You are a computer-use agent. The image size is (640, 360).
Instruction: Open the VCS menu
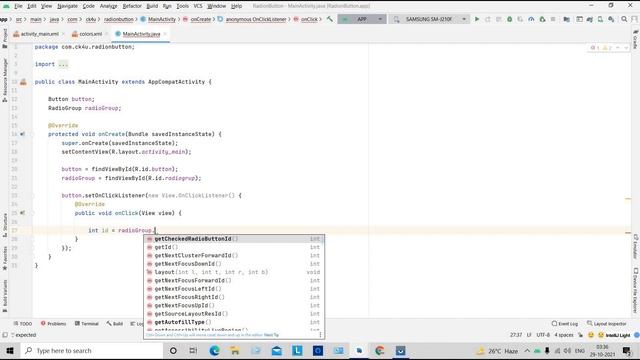(198, 6)
